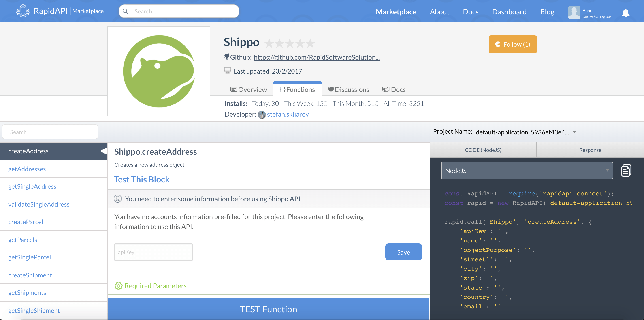The image size is (644, 320).
Task: Click Test This Block heading link
Action: [x=142, y=179]
